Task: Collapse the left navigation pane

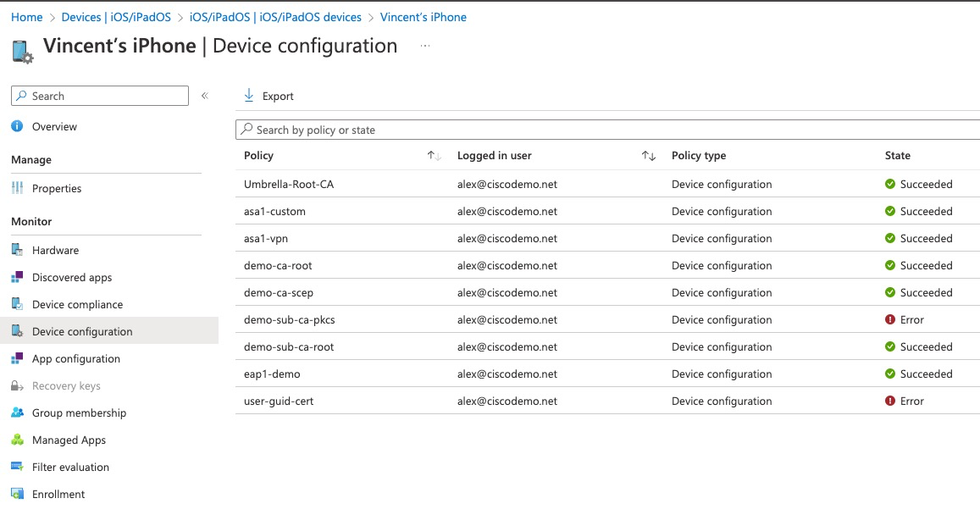Action: point(204,96)
